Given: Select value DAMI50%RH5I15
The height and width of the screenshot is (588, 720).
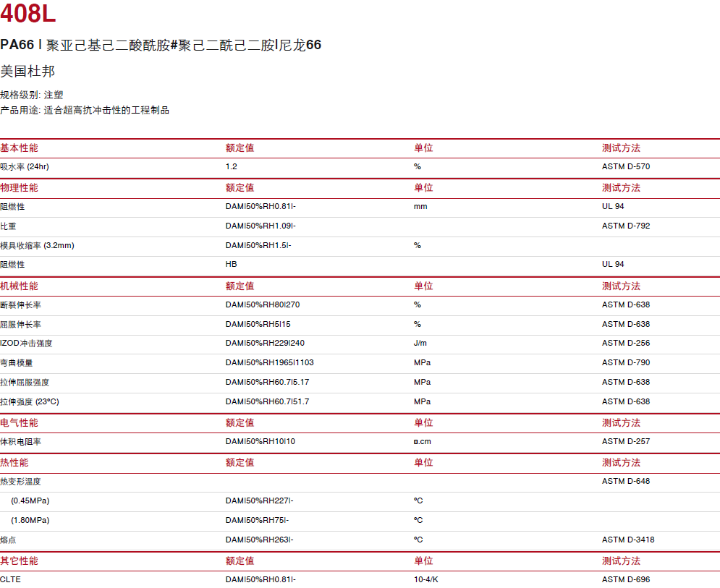Looking at the screenshot, I should click(x=258, y=325).
